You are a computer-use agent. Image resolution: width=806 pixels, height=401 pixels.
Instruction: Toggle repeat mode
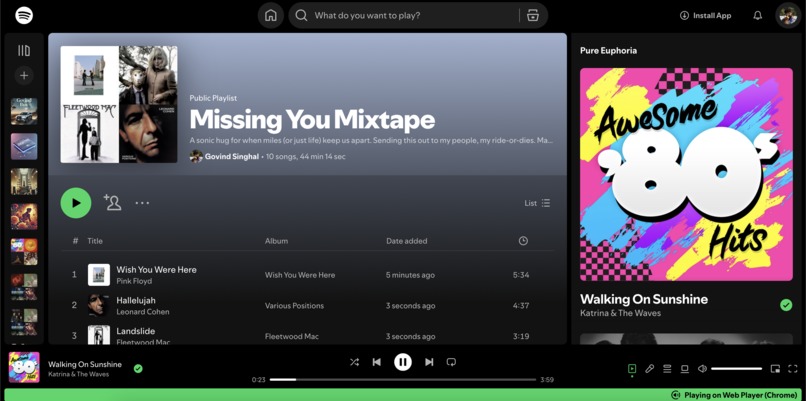[451, 362]
